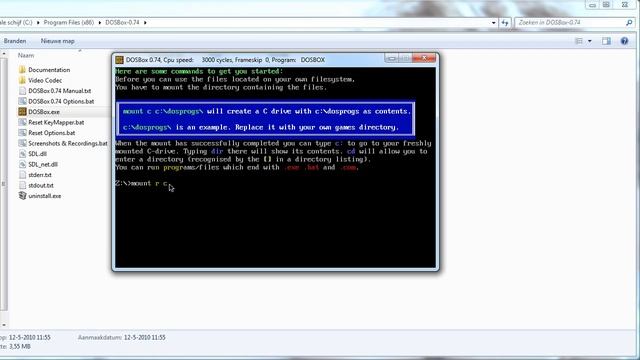Select the file name uninstall.exe
The height and width of the screenshot is (360, 640).
(x=44, y=196)
